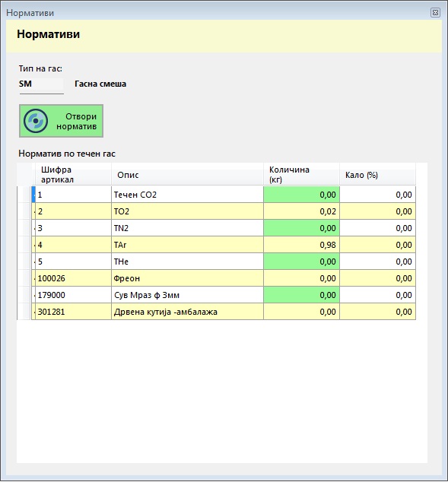Click the row selector for article 1
This screenshot has width=448, height=482.
pyautogui.click(x=24, y=195)
